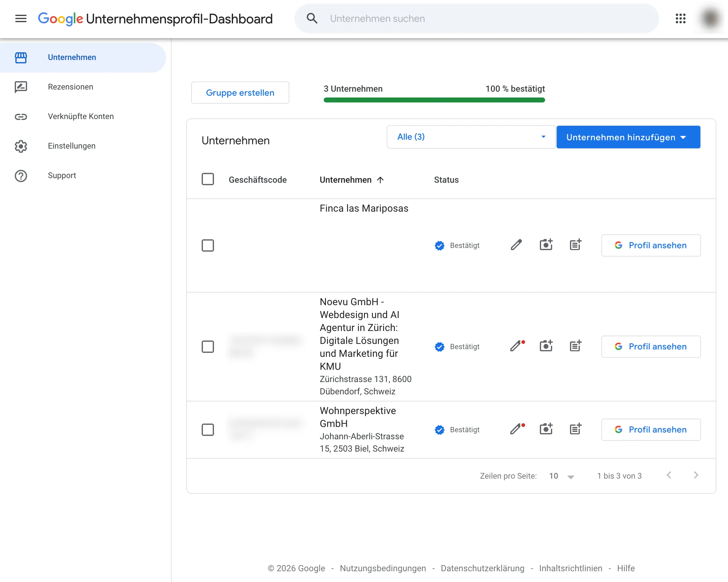Select the Noevu GmbH row checkbox
728x582 pixels.
(208, 347)
